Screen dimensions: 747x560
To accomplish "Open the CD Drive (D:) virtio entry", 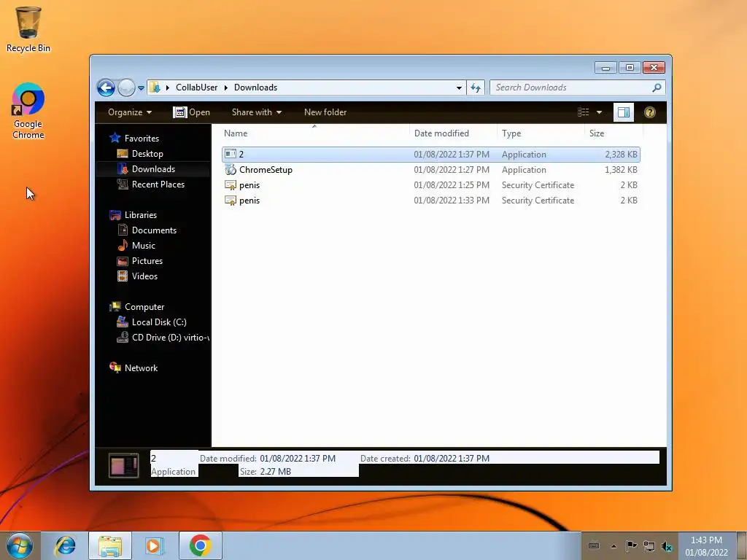I will (170, 338).
